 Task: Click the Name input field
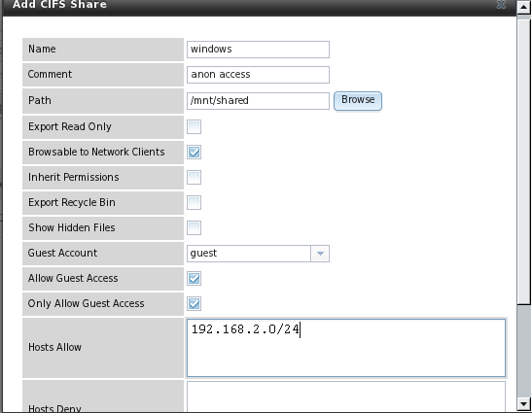tap(258, 50)
